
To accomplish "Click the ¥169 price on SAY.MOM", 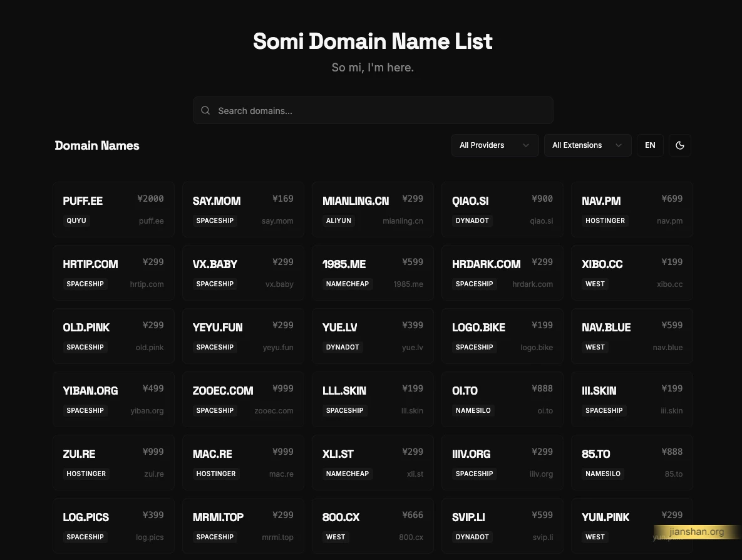I will click(283, 199).
